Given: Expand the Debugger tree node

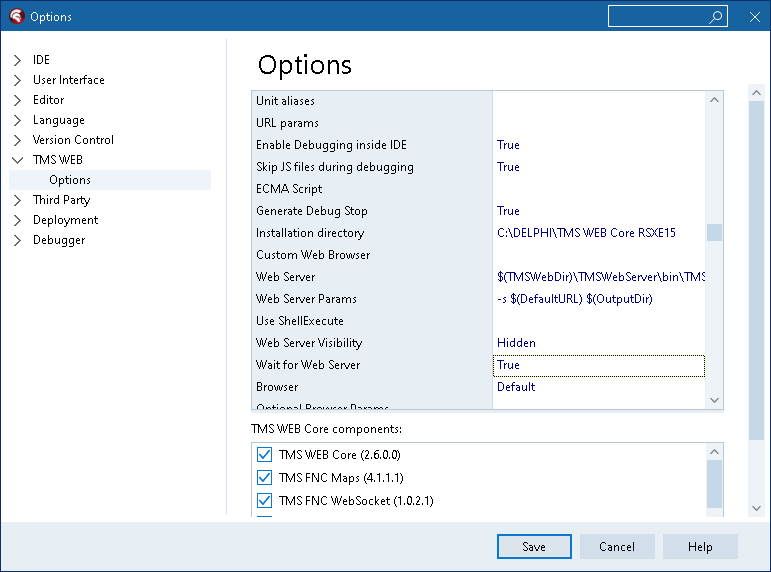Looking at the screenshot, I should [17, 241].
